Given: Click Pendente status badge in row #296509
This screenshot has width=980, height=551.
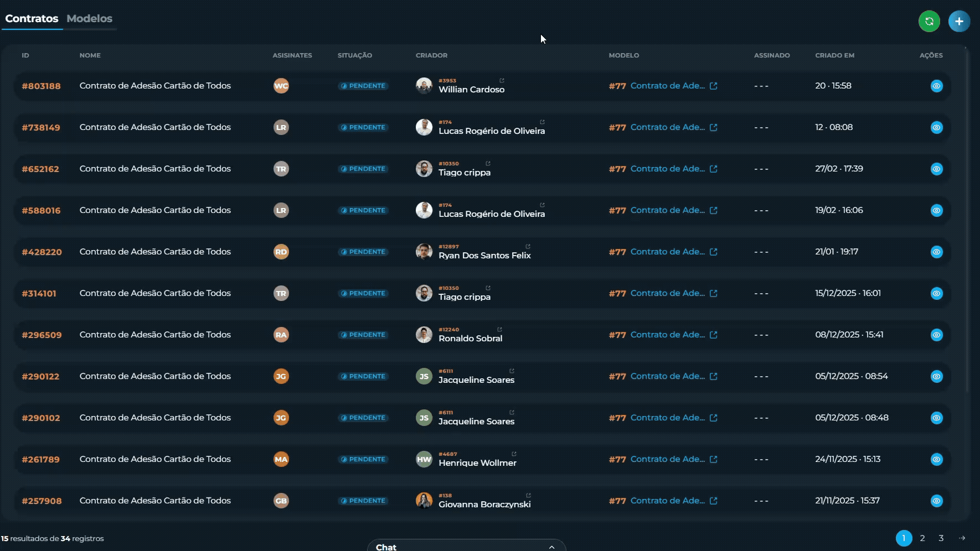Looking at the screenshot, I should coord(363,335).
